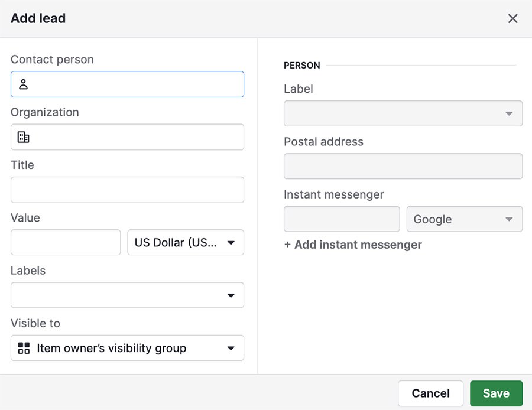Click into the Organization input field
532x410 pixels.
coord(127,137)
